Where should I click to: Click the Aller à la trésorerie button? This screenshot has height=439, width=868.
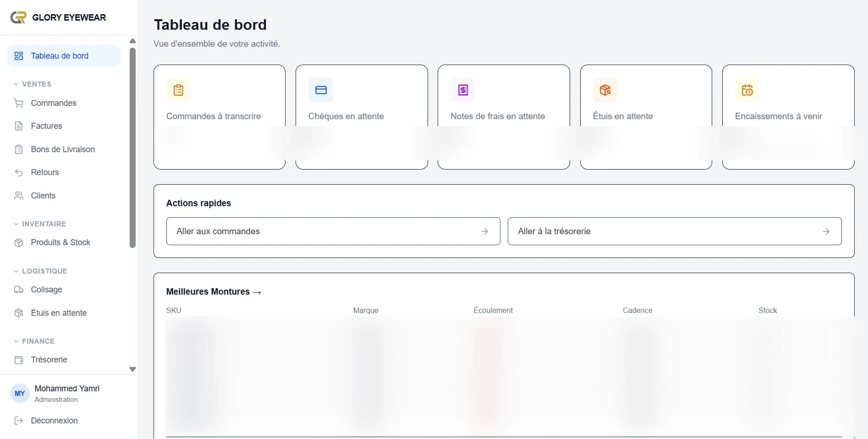675,231
